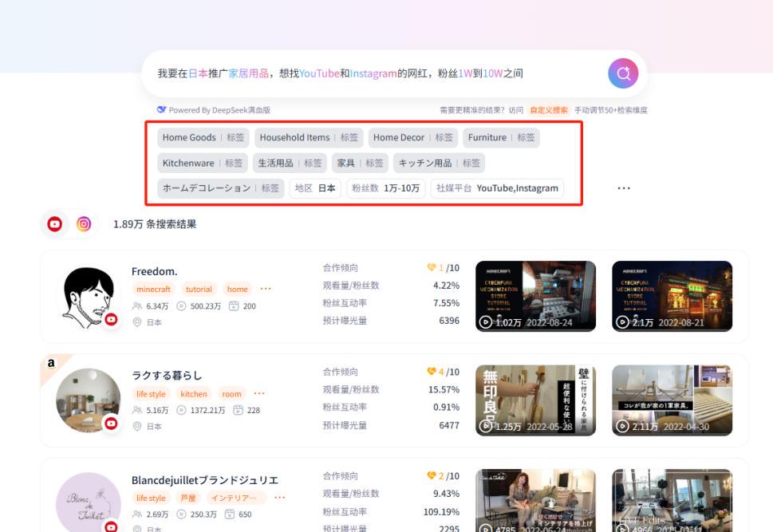773x532 pixels.
Task: Select the Kitchenware tag chip
Action: [x=203, y=164]
